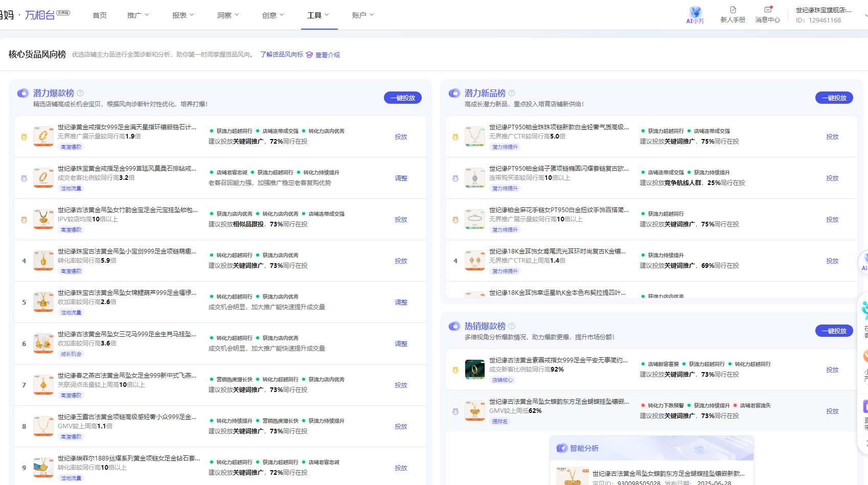
Task: Click 一键投放 button in 热销爆款榜
Action: [834, 331]
